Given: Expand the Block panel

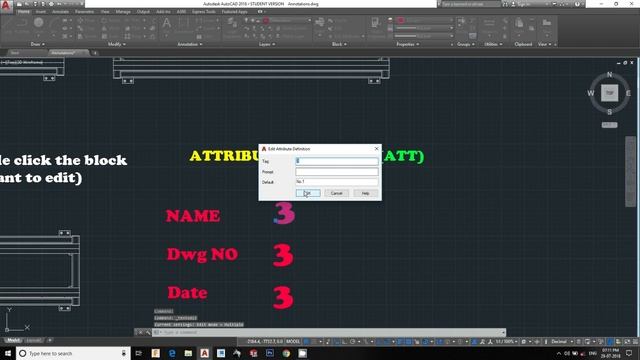Looking at the screenshot, I should (339, 44).
